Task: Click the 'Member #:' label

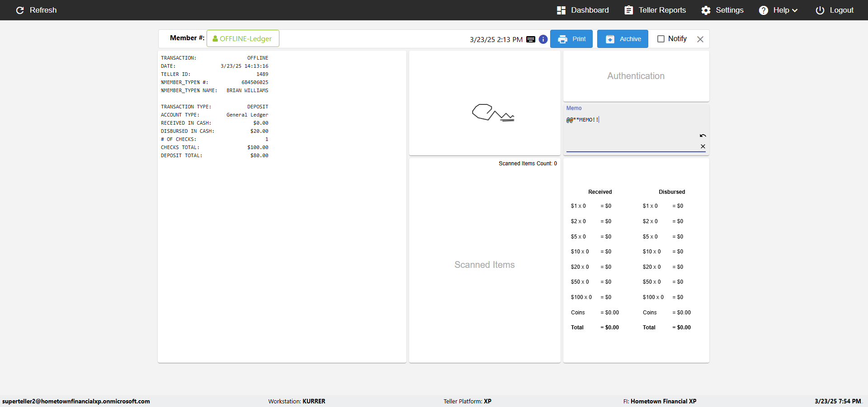Action: pyautogui.click(x=187, y=38)
